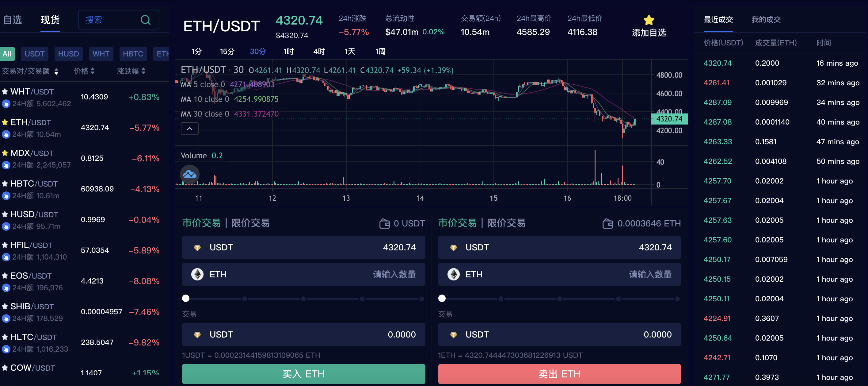Switch to the 自选 tab
Image resolution: width=868 pixels, height=386 pixels.
(12, 20)
